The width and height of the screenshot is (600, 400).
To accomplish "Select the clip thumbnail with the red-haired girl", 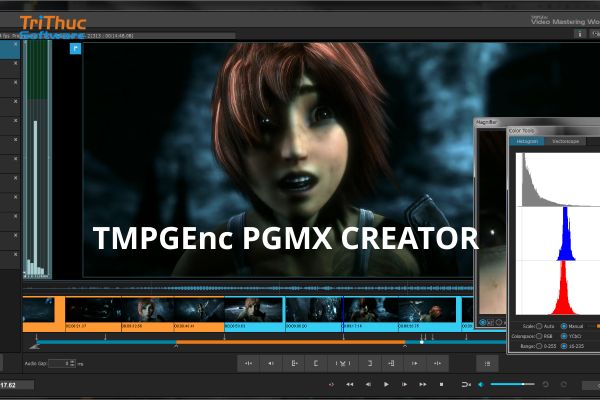I will (148, 310).
